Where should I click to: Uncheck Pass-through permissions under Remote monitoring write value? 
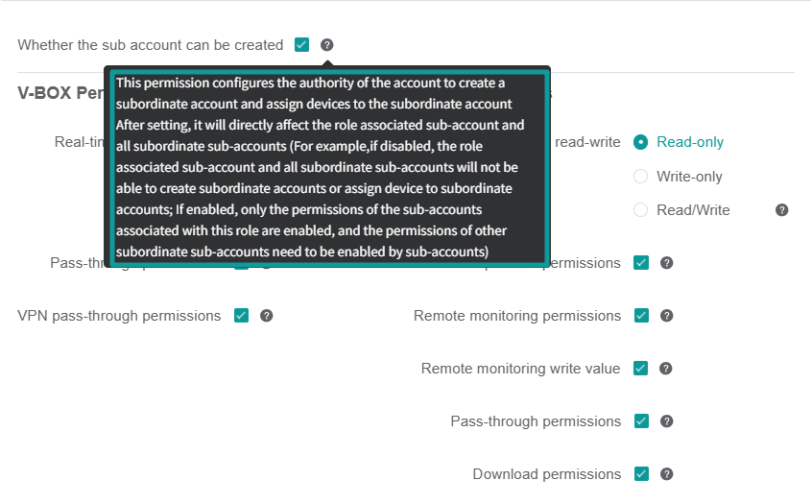(641, 421)
